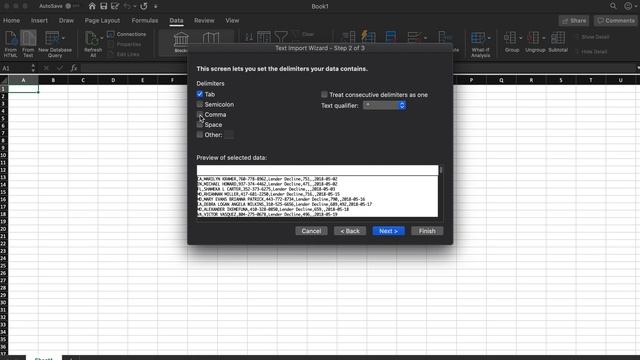The width and height of the screenshot is (640, 360).
Task: Expand the Refresh All dropdown arrow
Action: tap(102, 38)
